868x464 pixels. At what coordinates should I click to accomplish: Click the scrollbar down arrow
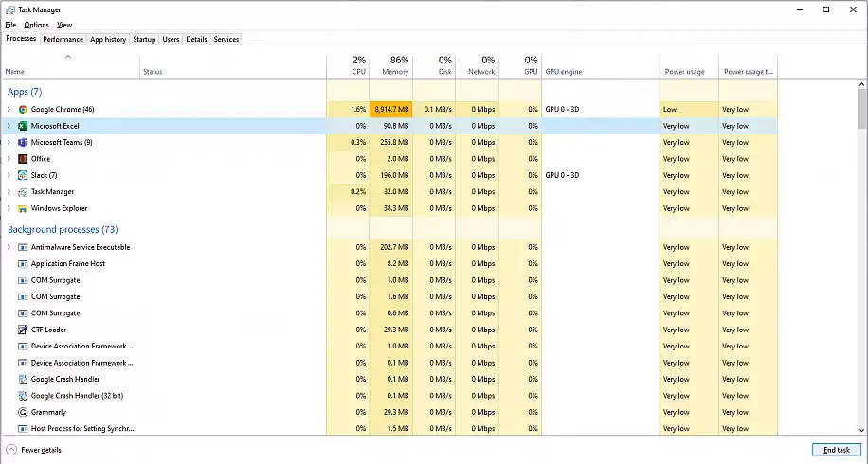pyautogui.click(x=862, y=430)
